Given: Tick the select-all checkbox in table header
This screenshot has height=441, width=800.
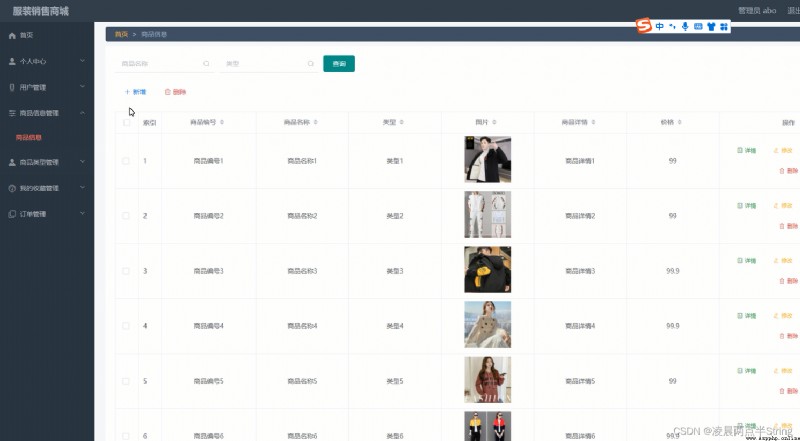Looking at the screenshot, I should [x=127, y=122].
